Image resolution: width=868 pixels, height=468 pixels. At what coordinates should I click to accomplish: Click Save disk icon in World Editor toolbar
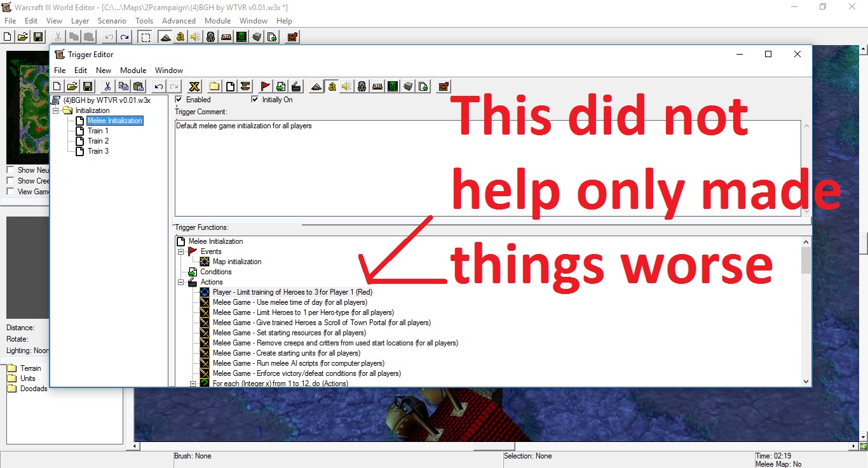tap(38, 37)
